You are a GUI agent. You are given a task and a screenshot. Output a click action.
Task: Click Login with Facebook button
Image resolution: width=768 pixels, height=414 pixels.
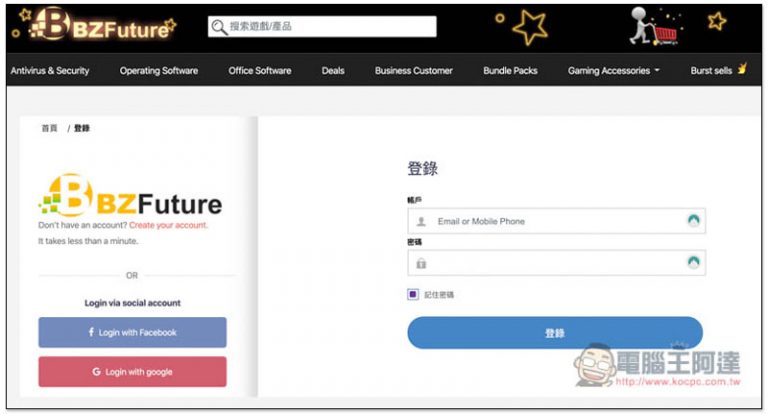click(x=132, y=332)
